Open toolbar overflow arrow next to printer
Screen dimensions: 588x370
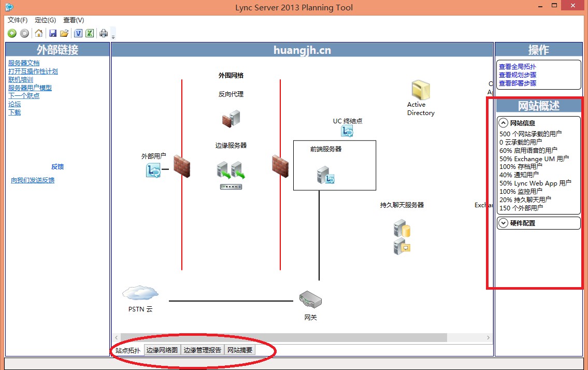point(113,37)
